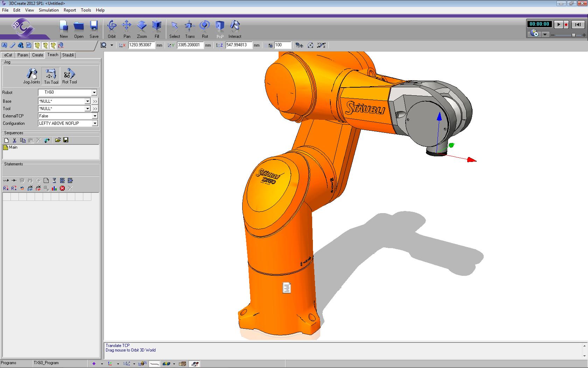Open the world coordinate system dropdown arrow
Viewport: 588px width, 368px height.
coord(112,45)
